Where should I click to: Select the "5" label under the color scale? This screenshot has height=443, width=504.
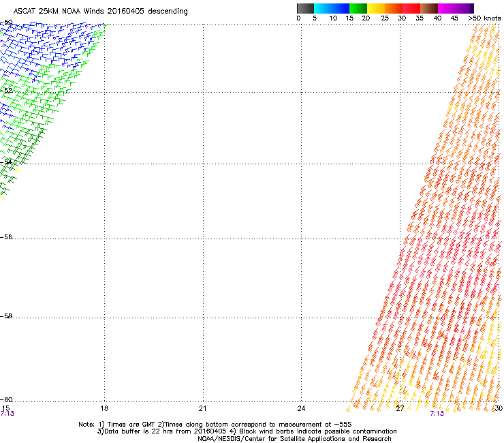(x=315, y=18)
